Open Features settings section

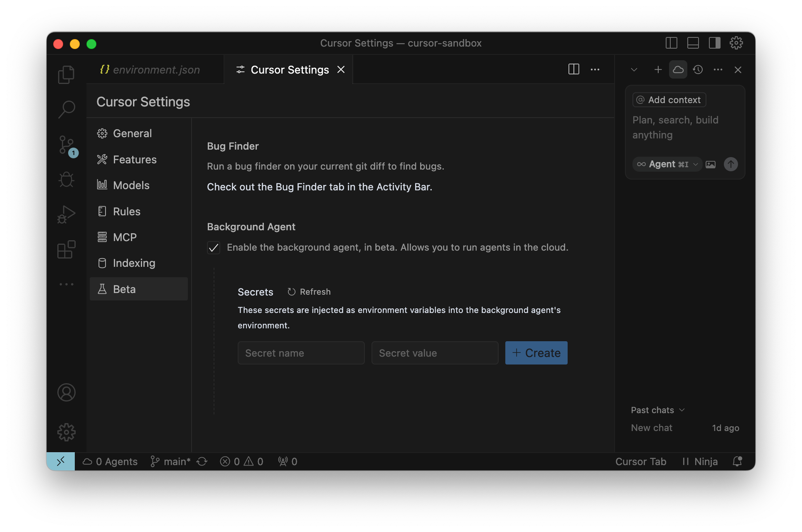[139, 160]
